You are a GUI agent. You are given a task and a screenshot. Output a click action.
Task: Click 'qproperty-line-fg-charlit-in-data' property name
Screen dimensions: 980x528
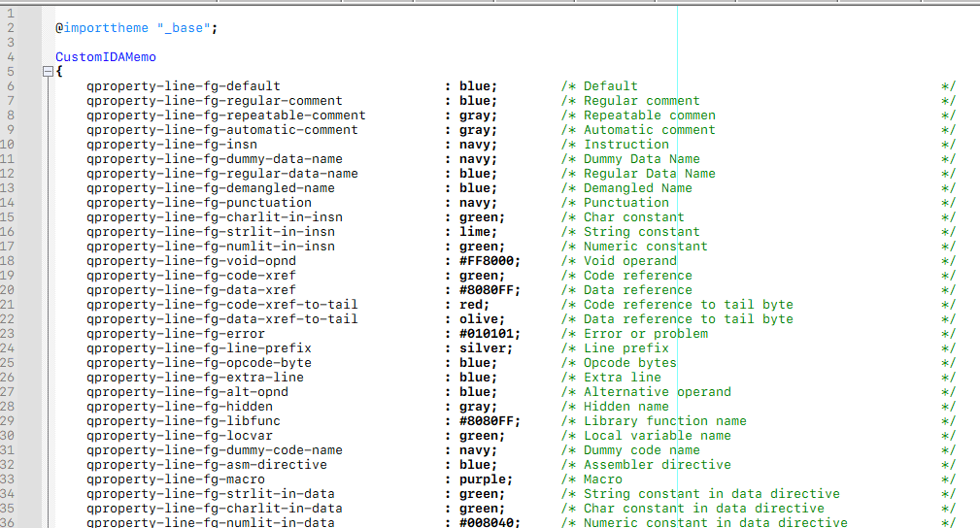215,509
